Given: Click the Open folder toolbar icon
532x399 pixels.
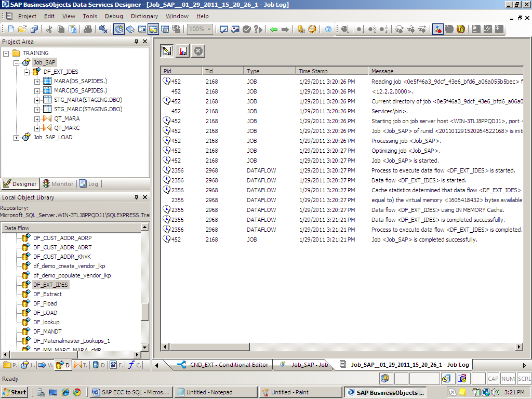Looking at the screenshot, I should pos(22,29).
